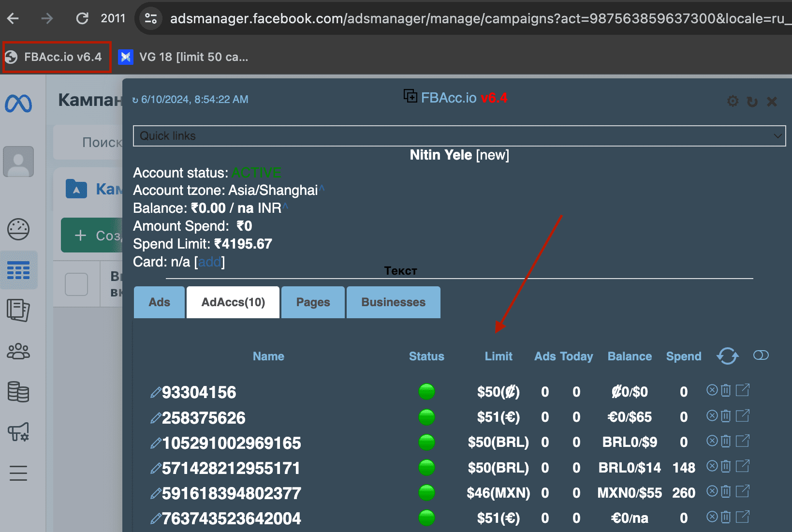Viewport: 792px width, 532px height.
Task: Toggle the switch next to Spend header
Action: [x=761, y=355]
